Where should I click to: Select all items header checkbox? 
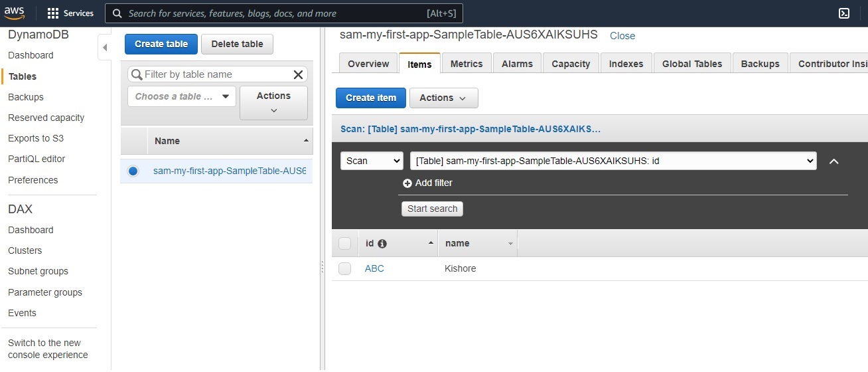pos(344,244)
